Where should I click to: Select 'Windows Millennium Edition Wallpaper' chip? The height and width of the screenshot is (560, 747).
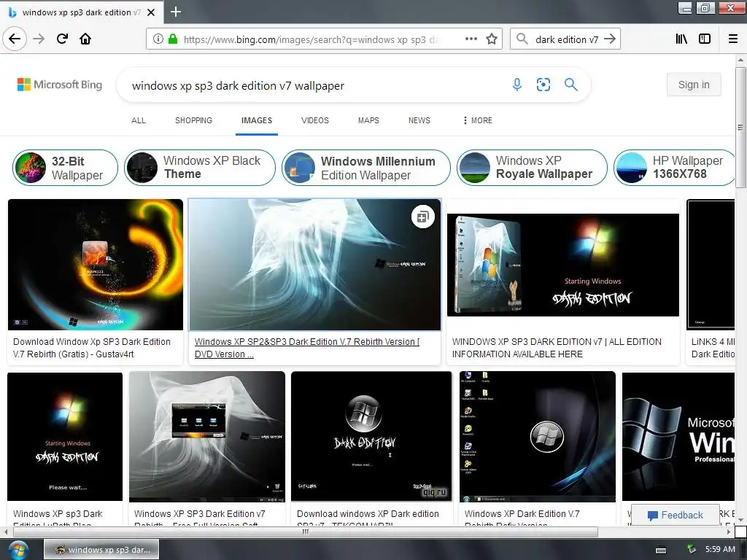tap(366, 168)
